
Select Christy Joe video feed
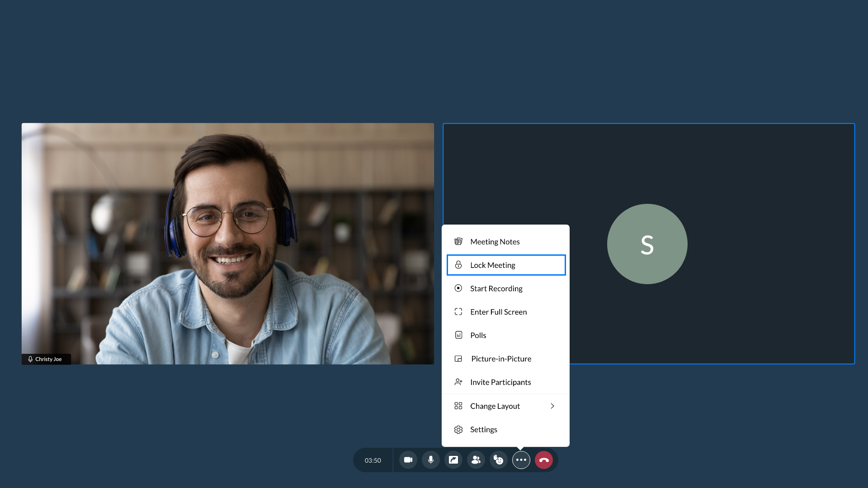point(228,244)
